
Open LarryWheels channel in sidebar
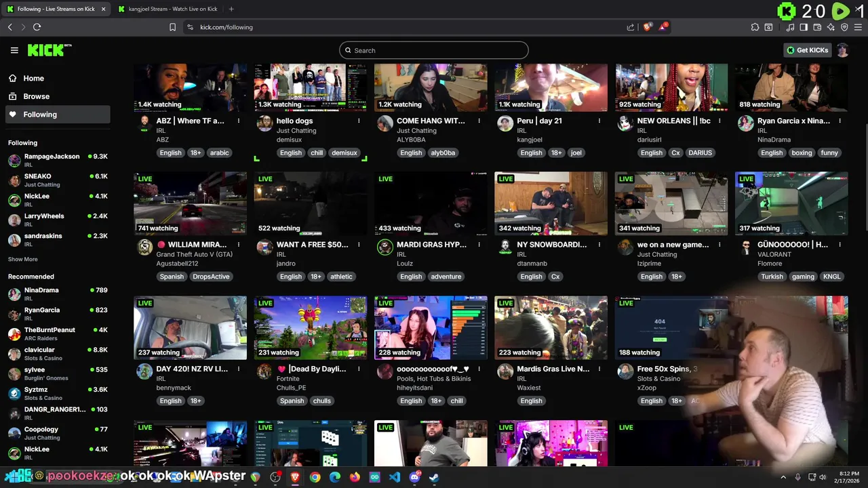pyautogui.click(x=57, y=220)
